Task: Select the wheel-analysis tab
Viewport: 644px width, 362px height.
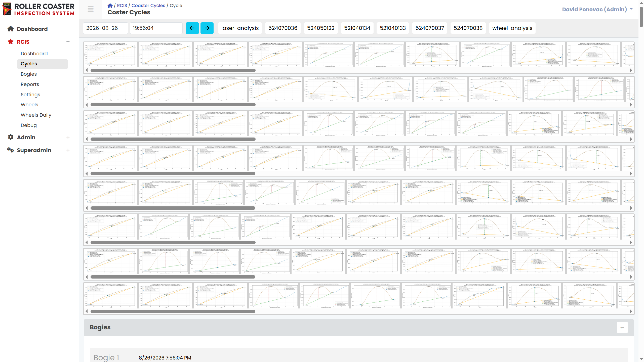Action: [x=512, y=28]
